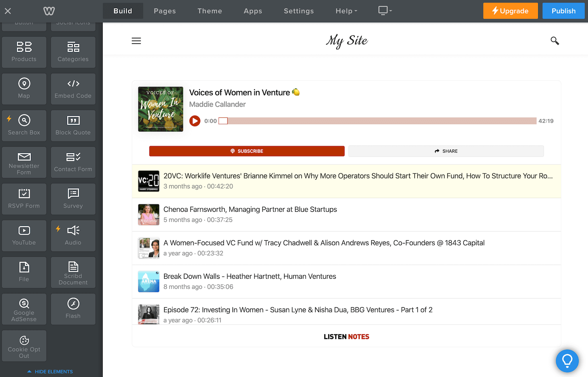Click the Upgrade button
Screen dimensions: 588x377
coord(510,11)
